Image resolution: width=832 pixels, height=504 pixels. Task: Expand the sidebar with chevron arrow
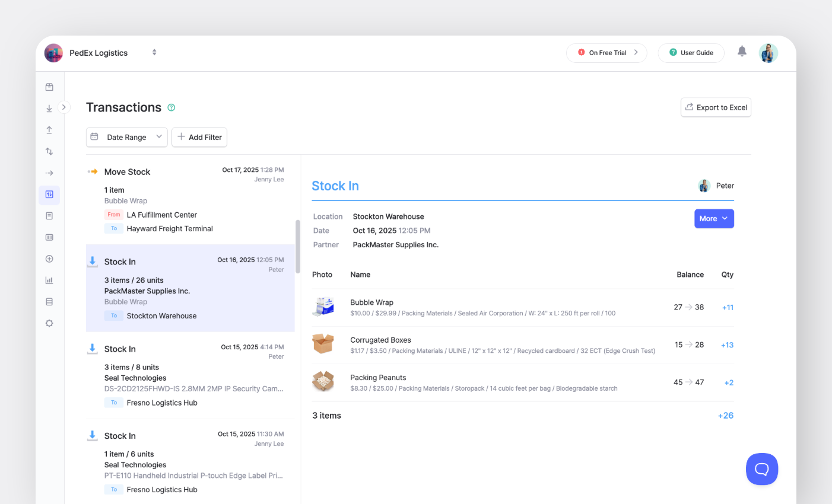click(64, 107)
